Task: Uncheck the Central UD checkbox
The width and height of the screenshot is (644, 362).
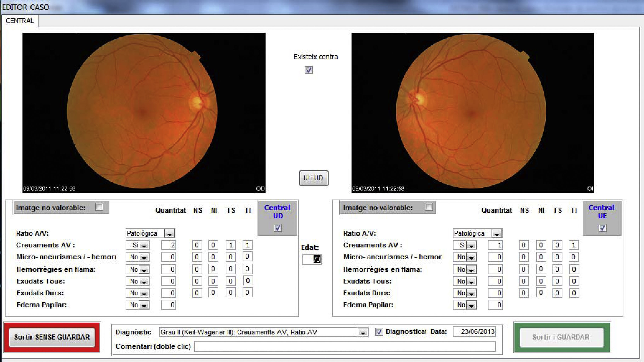Action: click(x=277, y=228)
